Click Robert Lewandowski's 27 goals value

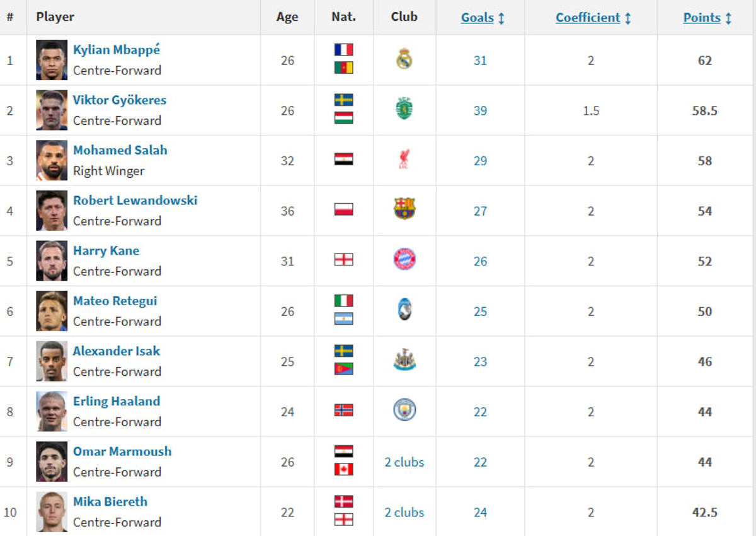(480, 211)
